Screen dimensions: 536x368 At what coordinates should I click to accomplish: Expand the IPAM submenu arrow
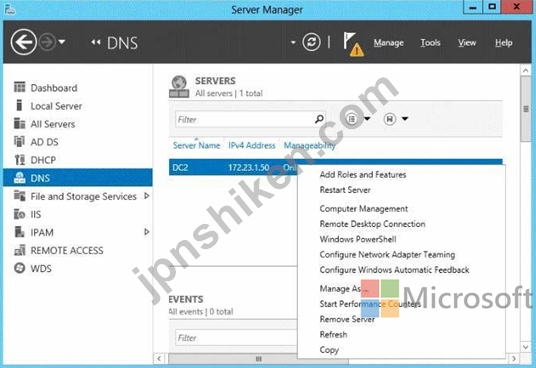[147, 232]
